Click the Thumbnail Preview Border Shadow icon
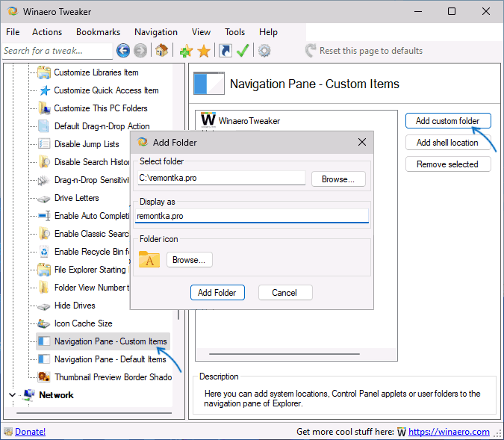This screenshot has height=440, width=504. pos(44,377)
